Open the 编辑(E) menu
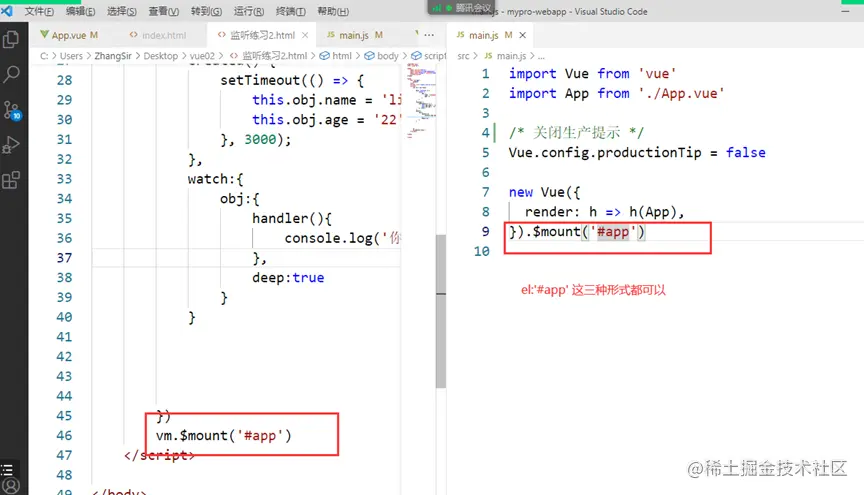864x495 pixels. coord(80,11)
